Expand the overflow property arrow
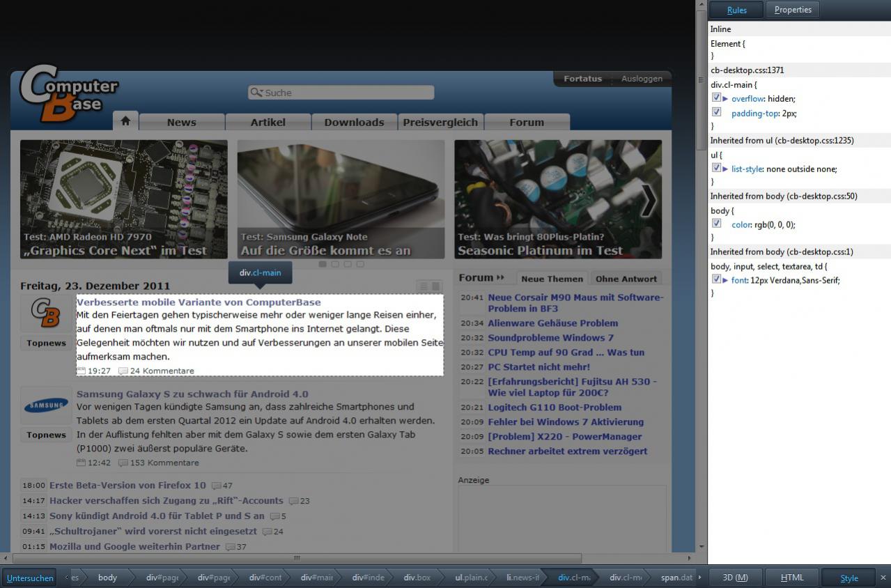891x588 pixels. (725, 99)
